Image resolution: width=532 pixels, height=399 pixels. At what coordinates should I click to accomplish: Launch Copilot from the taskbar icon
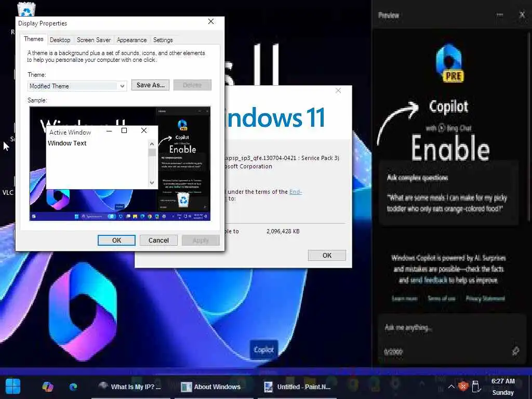[x=47, y=387]
